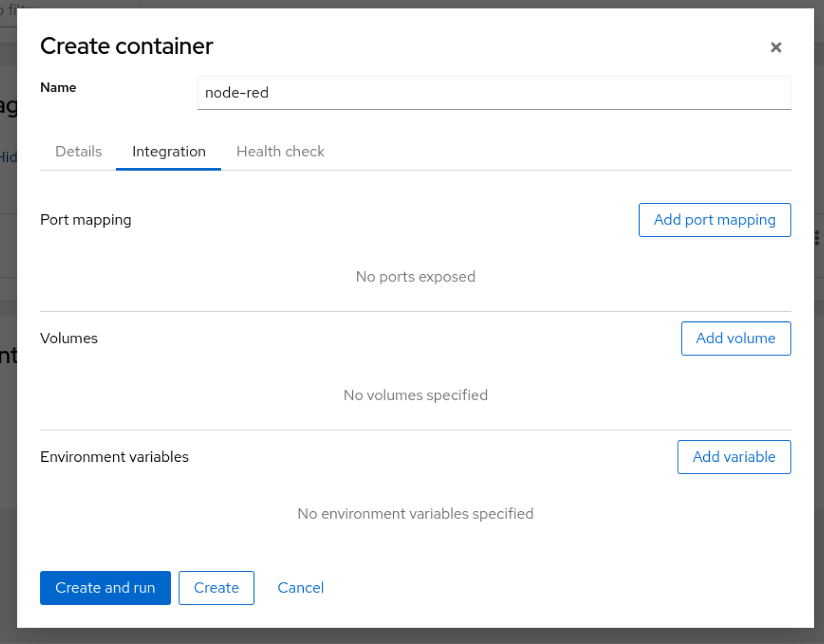Viewport: 824px width, 644px height.
Task: Click Add port mapping button
Action: [x=714, y=220]
